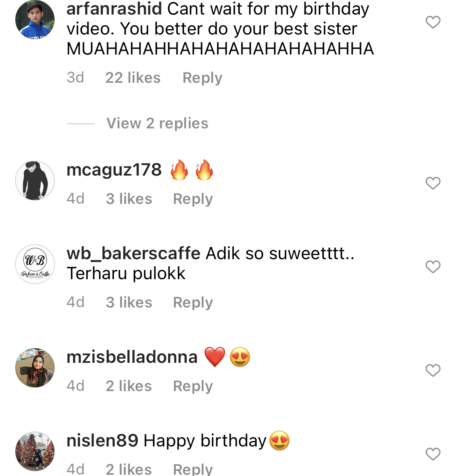View 3 likes on mcaguz178's comment
The width and height of the screenshot is (468, 476).
pos(129,199)
